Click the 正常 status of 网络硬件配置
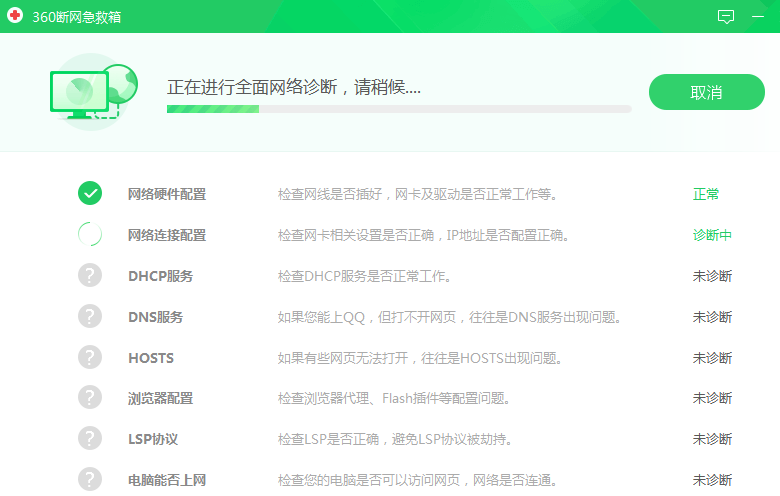Image resolution: width=780 pixels, height=496 pixels. point(706,194)
